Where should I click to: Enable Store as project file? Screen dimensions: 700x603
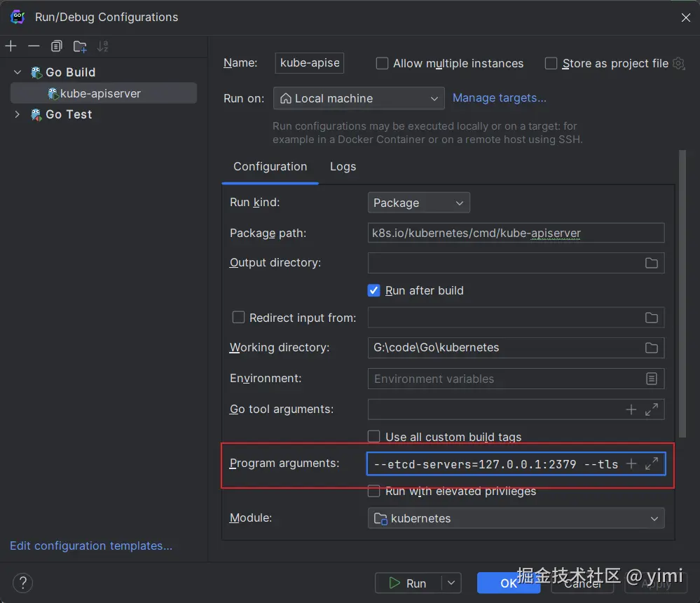551,63
